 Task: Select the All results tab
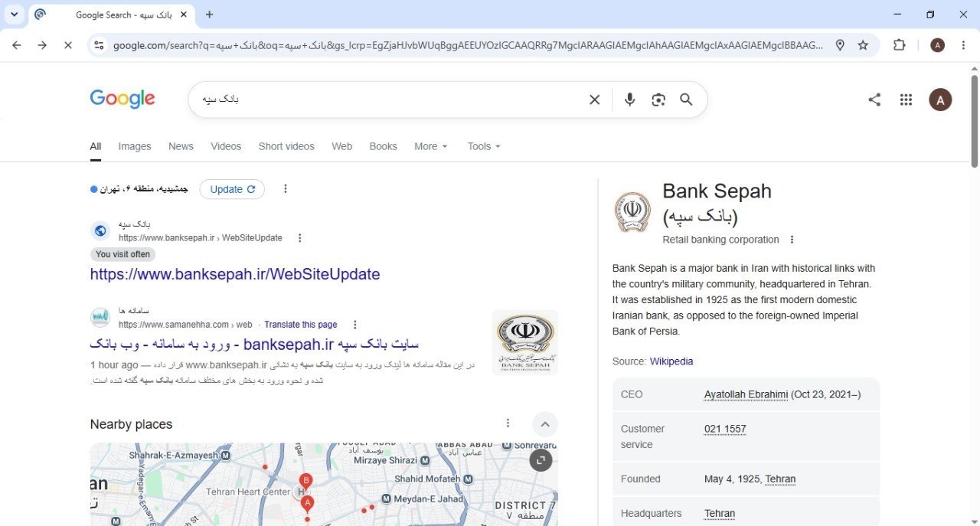click(x=96, y=146)
